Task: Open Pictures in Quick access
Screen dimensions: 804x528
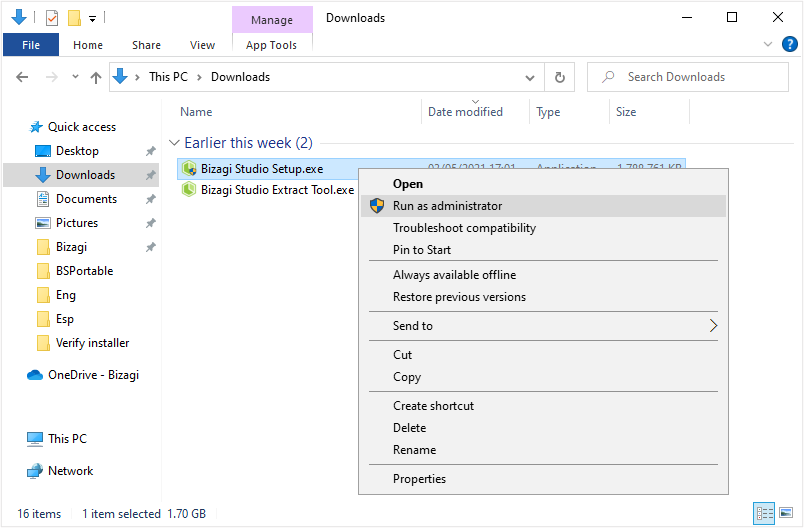Action: (x=77, y=223)
